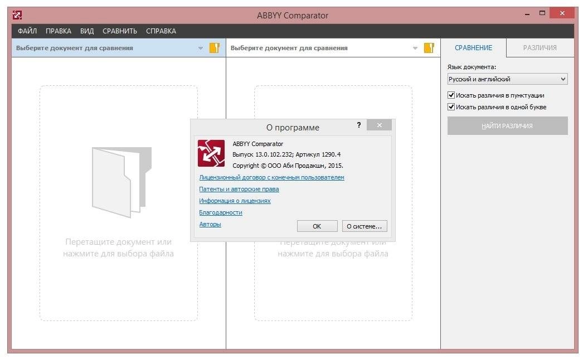Click the help question mark in About dialog
Viewport: 588px width, 364px height.
click(x=359, y=125)
